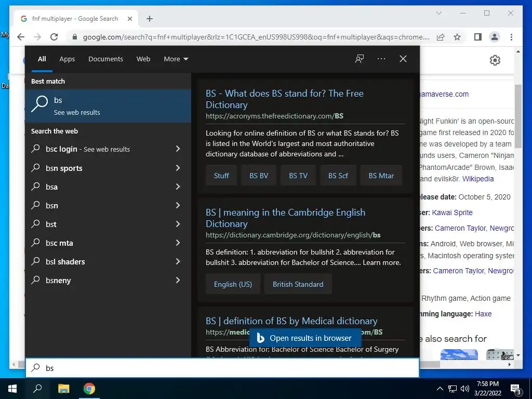The height and width of the screenshot is (399, 532).
Task: Click the BS TV chip
Action: point(298,176)
